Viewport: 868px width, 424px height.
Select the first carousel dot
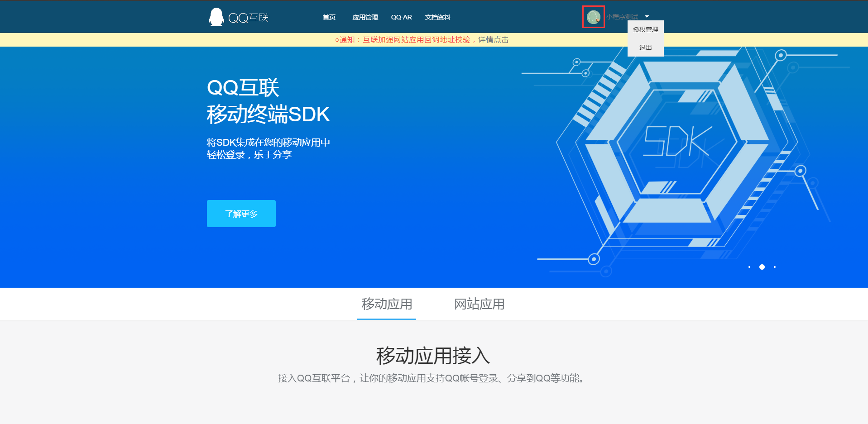[x=749, y=267]
